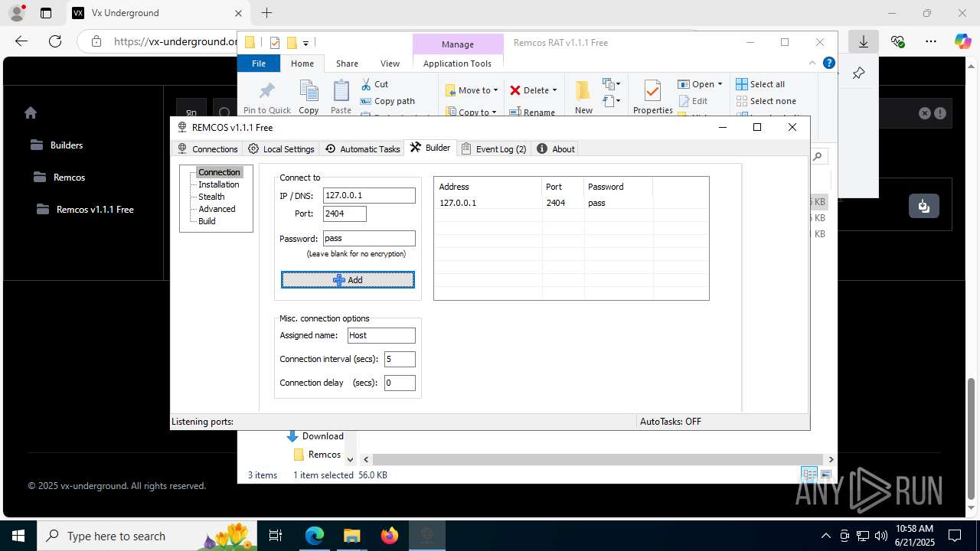Open Remcos v1.1.1 Free folder link
Viewport: 980px width, 551px height.
[85, 209]
